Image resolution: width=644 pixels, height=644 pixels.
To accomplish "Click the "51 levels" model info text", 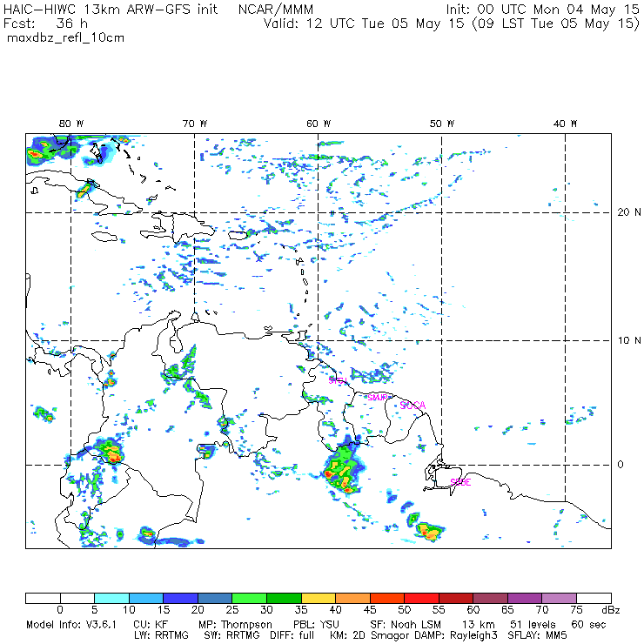I will pyautogui.click(x=533, y=625).
